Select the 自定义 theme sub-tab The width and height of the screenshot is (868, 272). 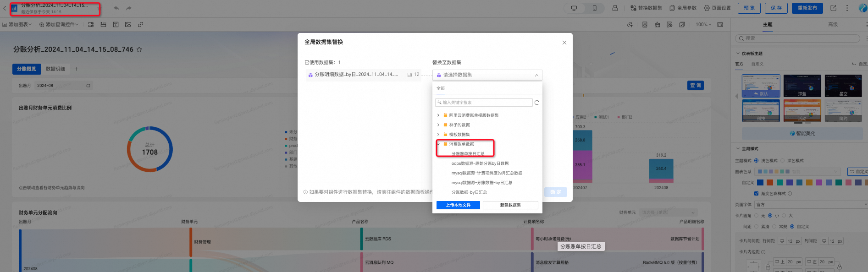[757, 64]
